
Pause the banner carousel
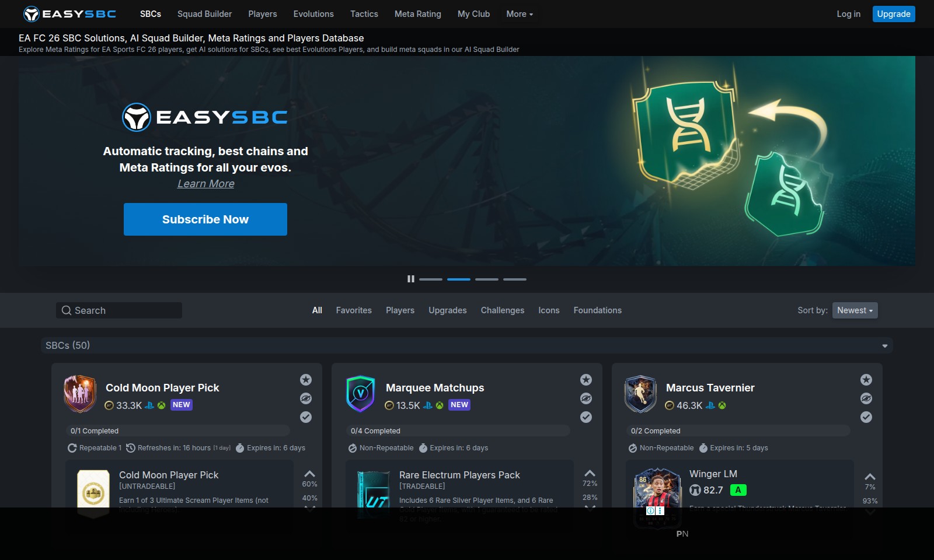click(x=411, y=279)
